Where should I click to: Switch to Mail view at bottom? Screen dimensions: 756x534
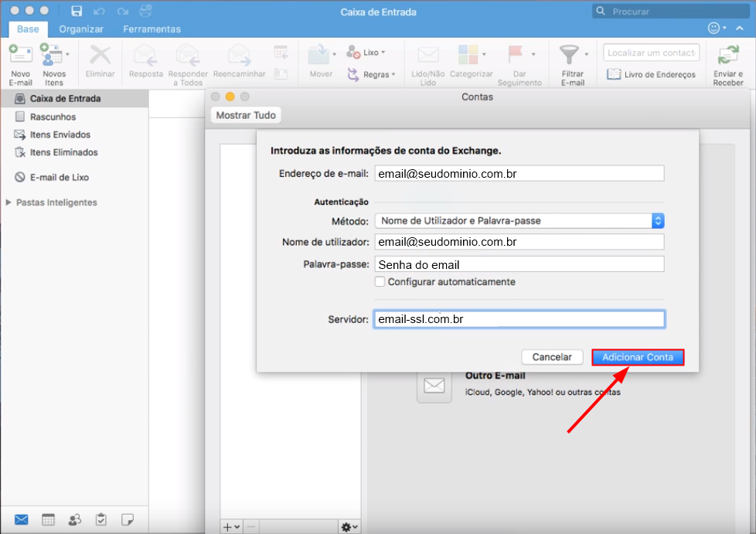(21, 519)
